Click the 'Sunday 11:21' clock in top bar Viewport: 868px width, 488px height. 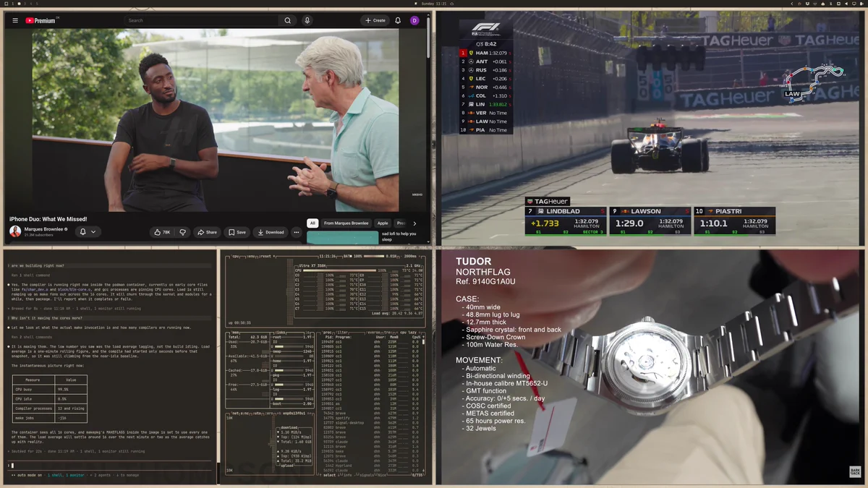click(434, 4)
